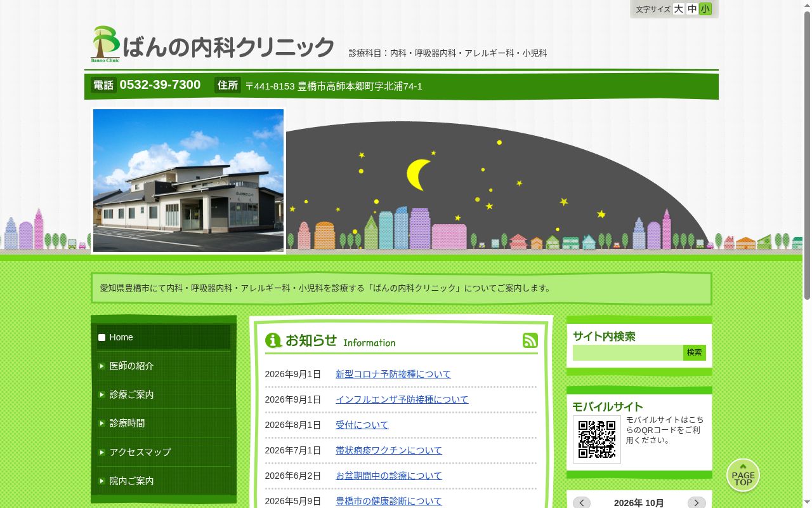Focus the site search input field

point(628,352)
